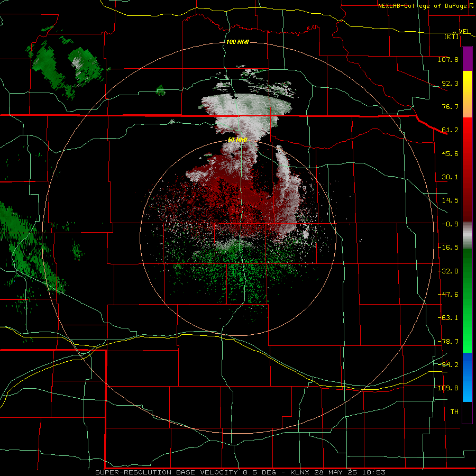This screenshot has width=476, height=476.
Task: Click the -47.6 scale value
Action: tap(448, 295)
